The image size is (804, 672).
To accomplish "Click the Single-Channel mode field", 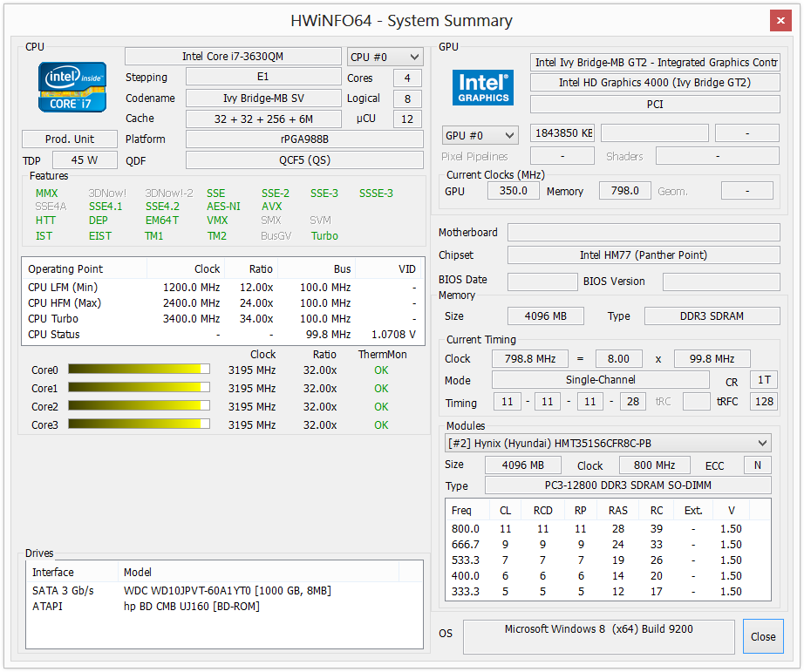I will pos(601,380).
